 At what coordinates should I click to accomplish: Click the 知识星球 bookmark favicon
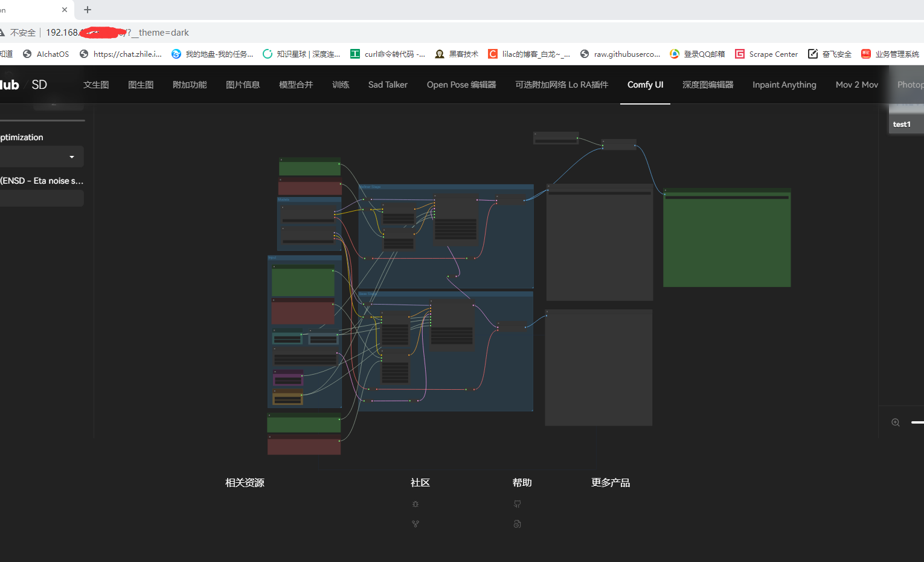click(267, 53)
